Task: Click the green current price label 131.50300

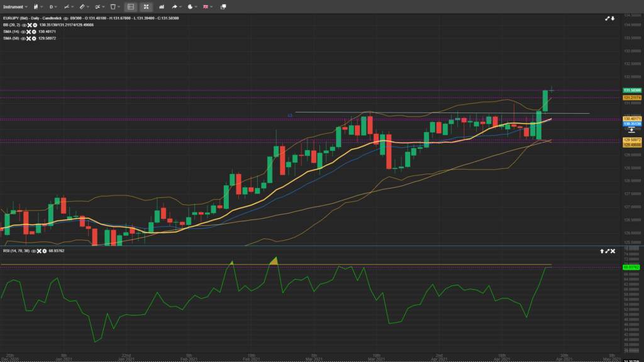Action: coord(632,90)
